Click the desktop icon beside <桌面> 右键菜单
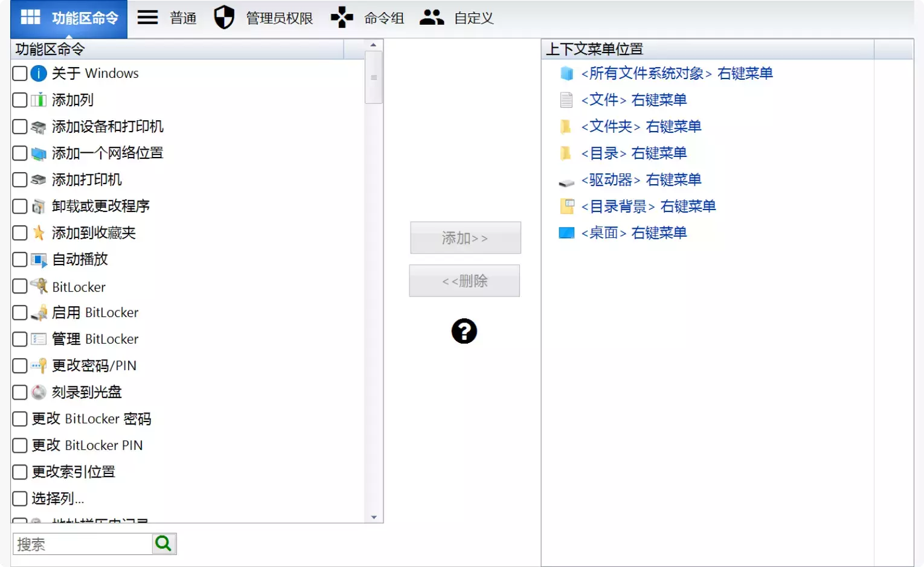Image resolution: width=924 pixels, height=567 pixels. [566, 232]
